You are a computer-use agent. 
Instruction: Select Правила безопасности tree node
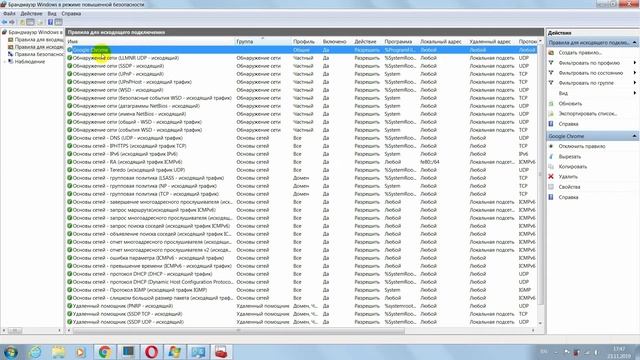tap(39, 54)
